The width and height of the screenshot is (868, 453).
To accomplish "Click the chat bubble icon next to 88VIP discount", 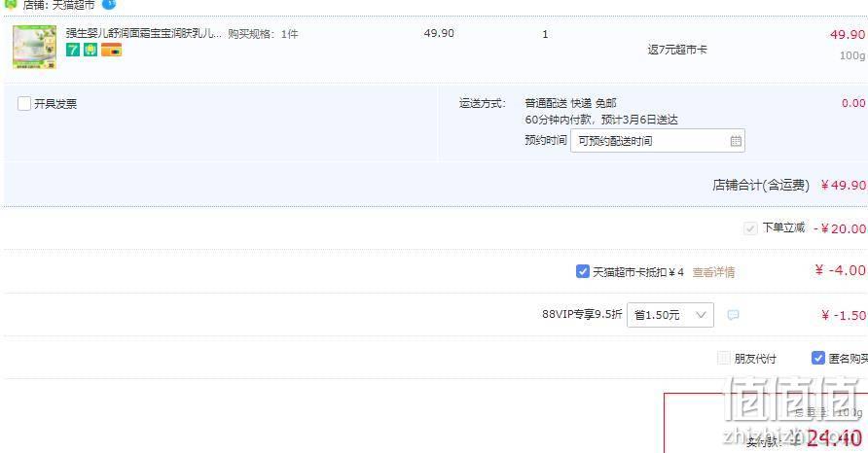I will tap(733, 315).
